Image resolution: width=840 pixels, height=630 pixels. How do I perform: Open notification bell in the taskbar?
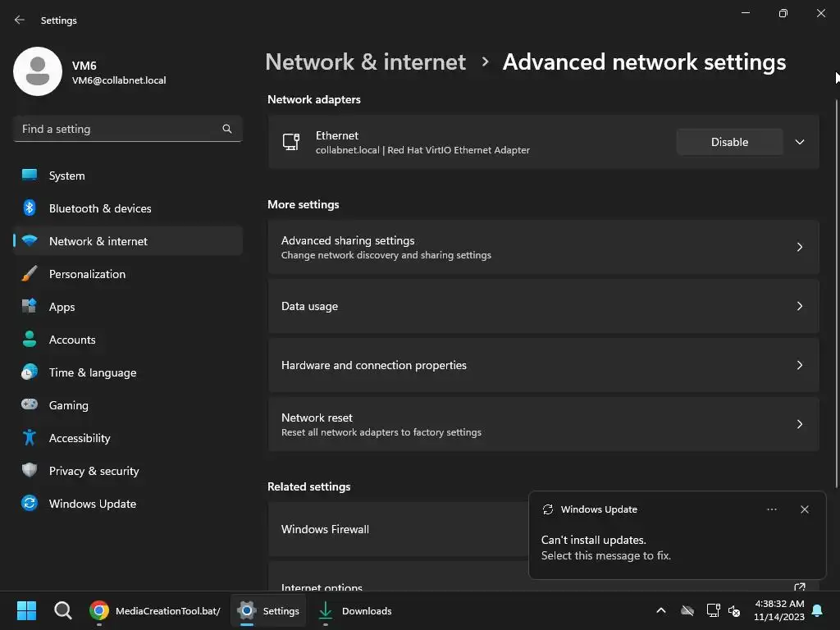click(x=817, y=610)
